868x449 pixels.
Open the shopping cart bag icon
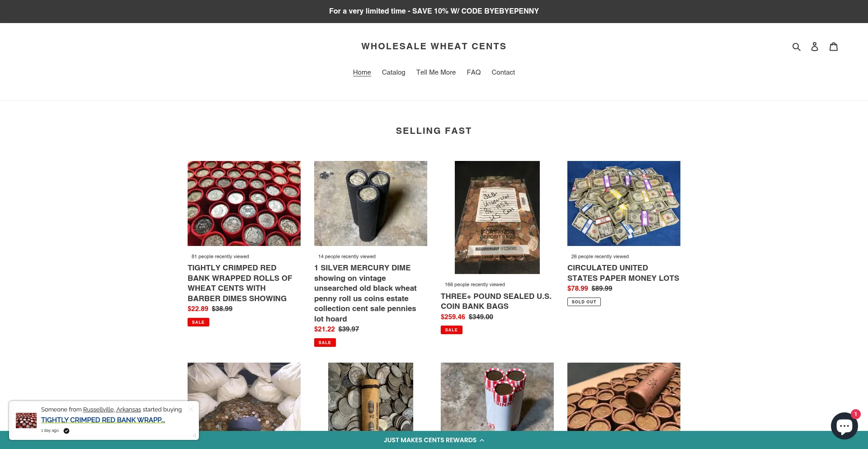(x=834, y=47)
